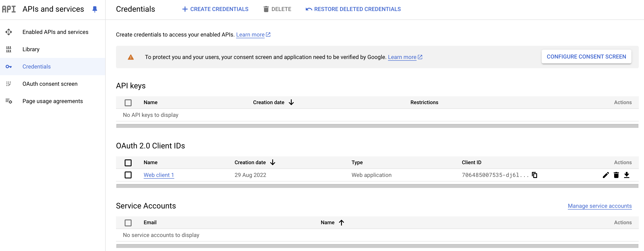Click the API keys table horizontal scrollbar
The width and height of the screenshot is (644, 251).
pyautogui.click(x=377, y=126)
